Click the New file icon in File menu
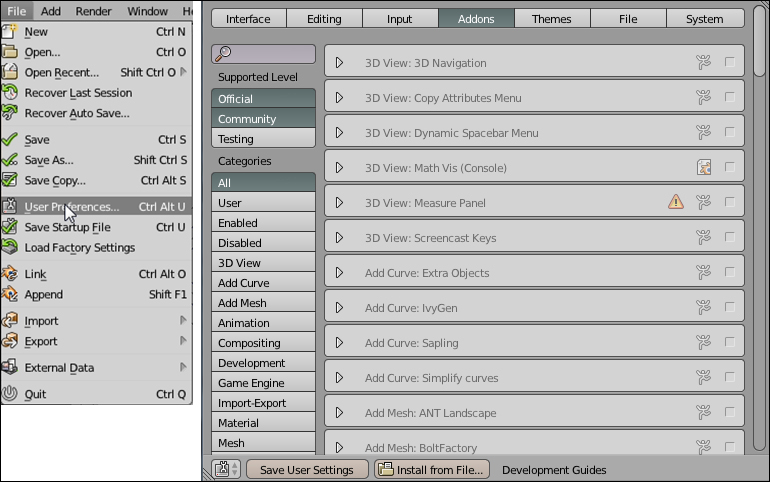This screenshot has width=770, height=482. coord(9,31)
